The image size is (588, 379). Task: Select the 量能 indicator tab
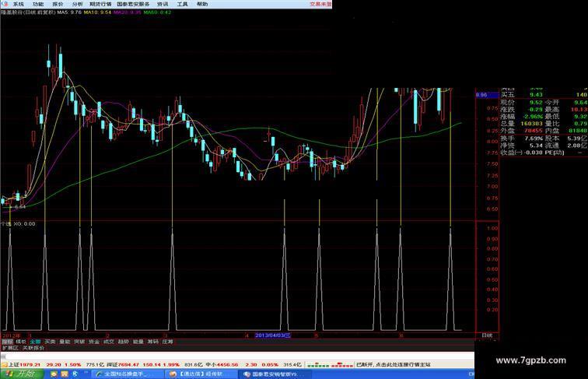coord(65,342)
